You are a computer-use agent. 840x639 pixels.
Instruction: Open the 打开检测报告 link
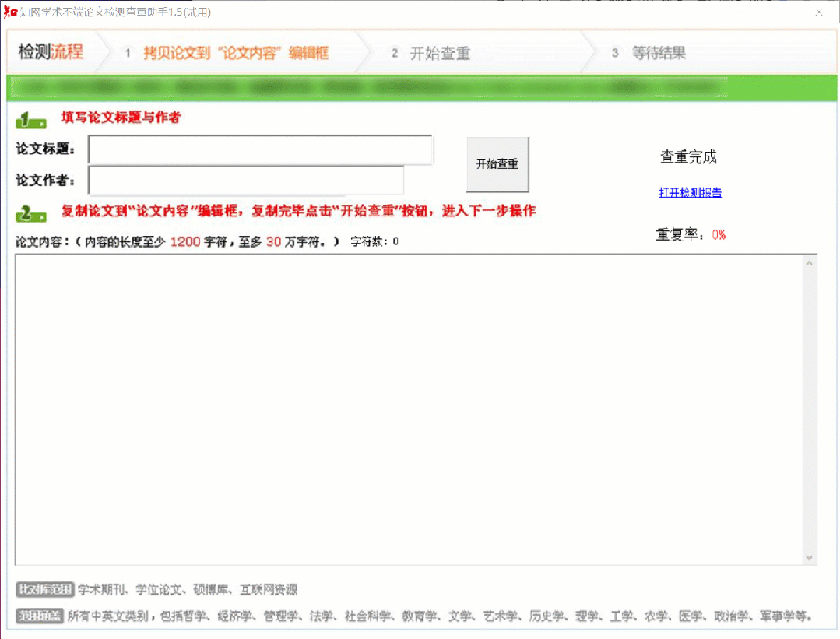tap(690, 193)
